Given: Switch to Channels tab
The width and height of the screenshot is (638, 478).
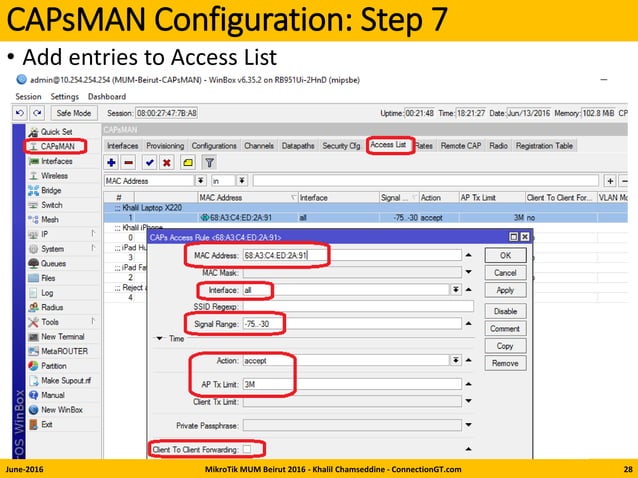Looking at the screenshot, I should 259,146.
